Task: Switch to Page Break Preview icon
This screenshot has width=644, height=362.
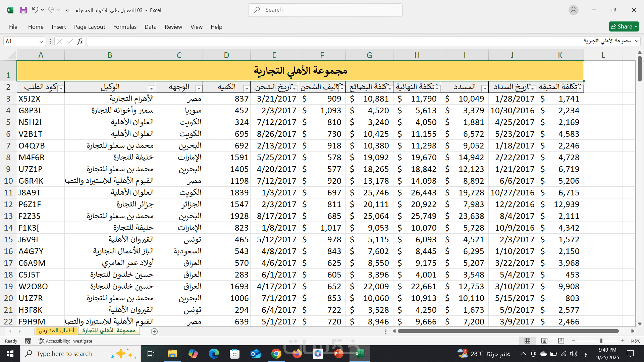Action: (x=561, y=341)
